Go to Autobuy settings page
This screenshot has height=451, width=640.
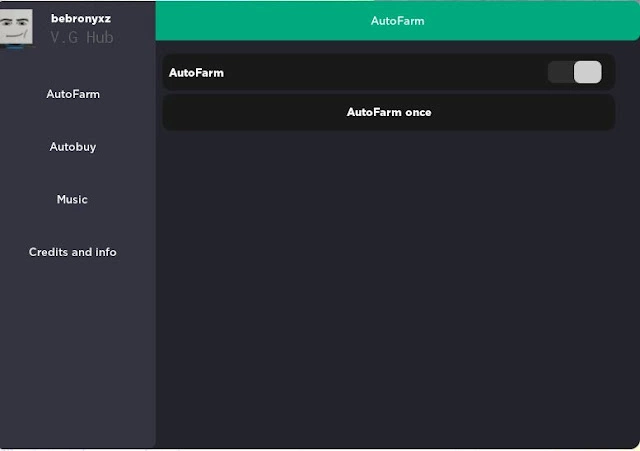tap(73, 147)
